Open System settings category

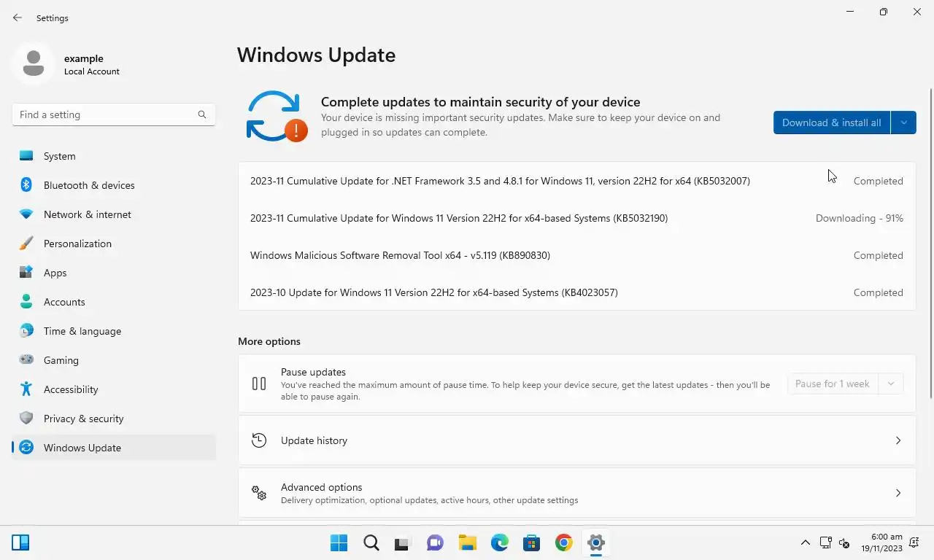point(114,156)
